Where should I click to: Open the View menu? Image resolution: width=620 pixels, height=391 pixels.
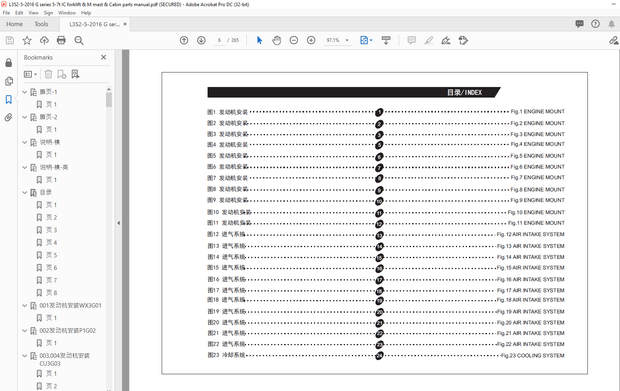tap(34, 13)
